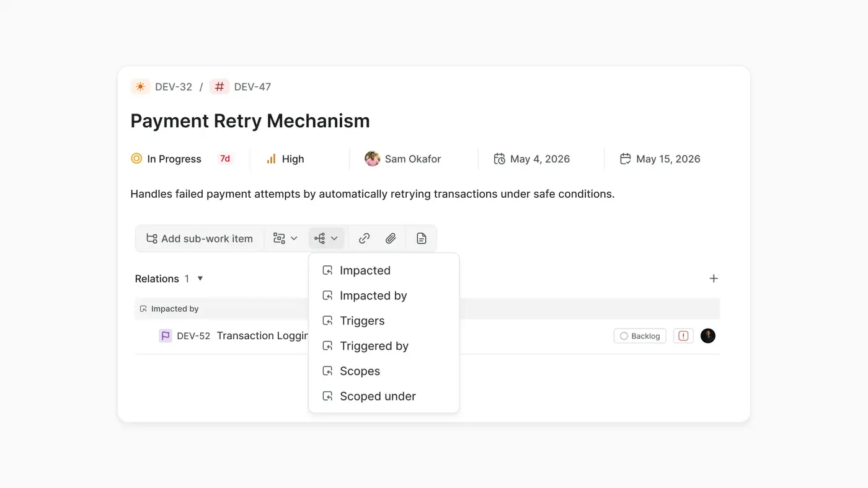Viewport: 868px width, 488px height.
Task: Collapse the Relations section triangle
Action: pos(200,278)
